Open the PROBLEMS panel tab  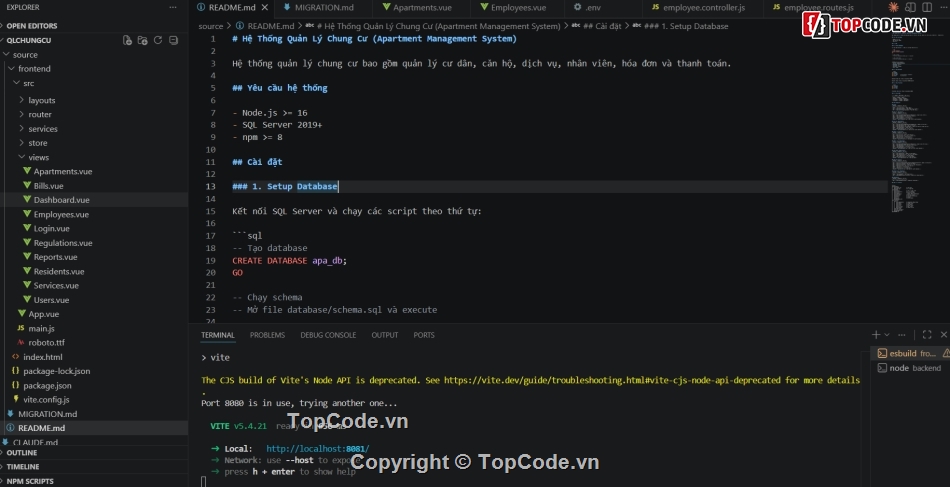[267, 334]
